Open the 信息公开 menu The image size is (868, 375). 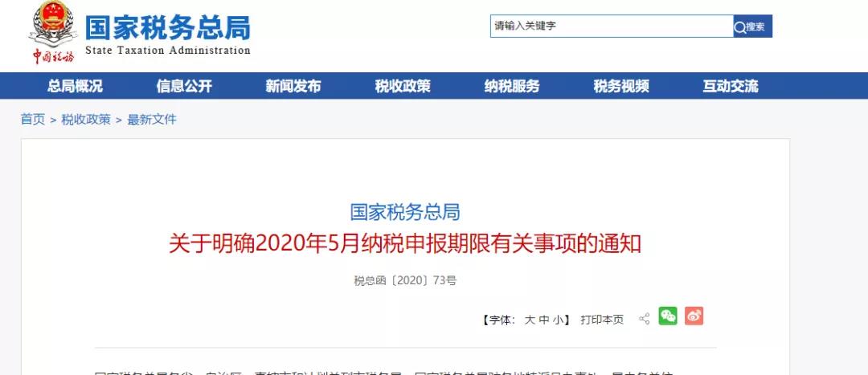(184, 86)
